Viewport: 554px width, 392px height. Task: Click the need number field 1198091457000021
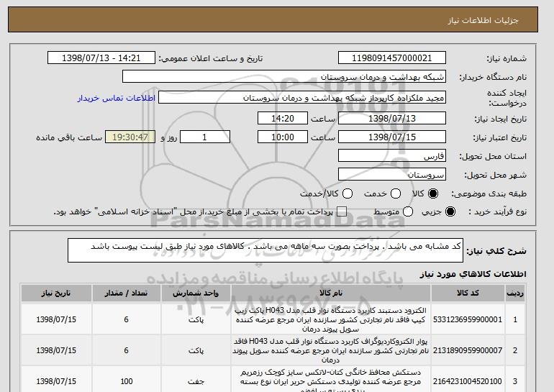[392, 58]
